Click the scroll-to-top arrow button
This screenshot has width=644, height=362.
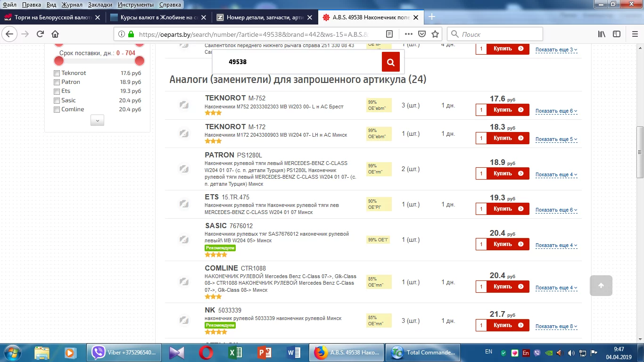click(601, 286)
